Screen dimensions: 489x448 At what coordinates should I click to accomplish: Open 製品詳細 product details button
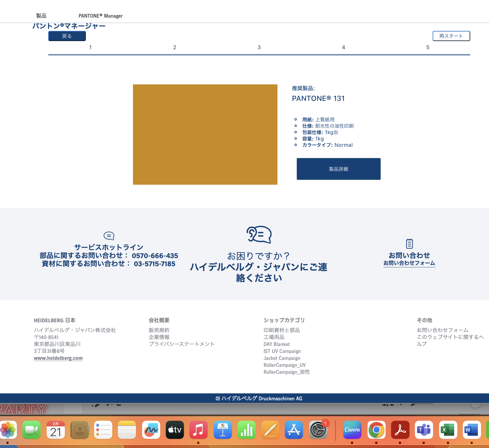tap(338, 169)
